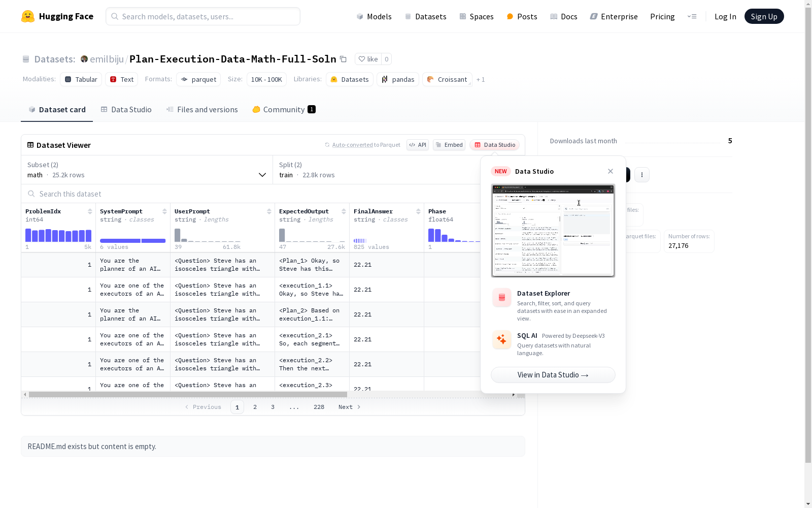Go to Models in the top navigation
Image resolution: width=812 pixels, height=508 pixels.
(374, 16)
